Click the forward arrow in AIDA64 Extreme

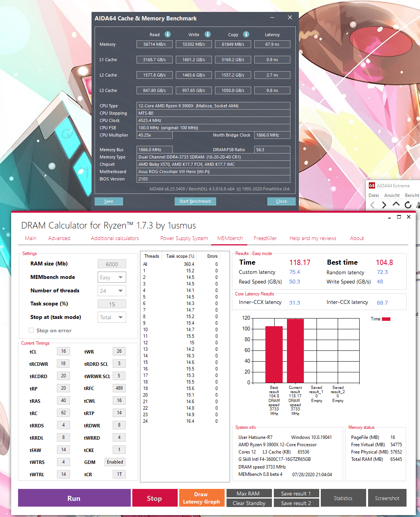tap(384, 205)
